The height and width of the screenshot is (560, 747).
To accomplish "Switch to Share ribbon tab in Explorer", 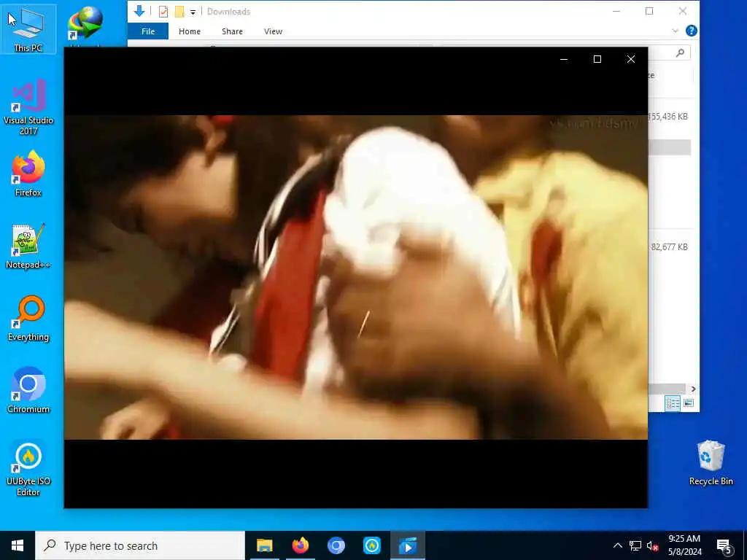I will [232, 31].
